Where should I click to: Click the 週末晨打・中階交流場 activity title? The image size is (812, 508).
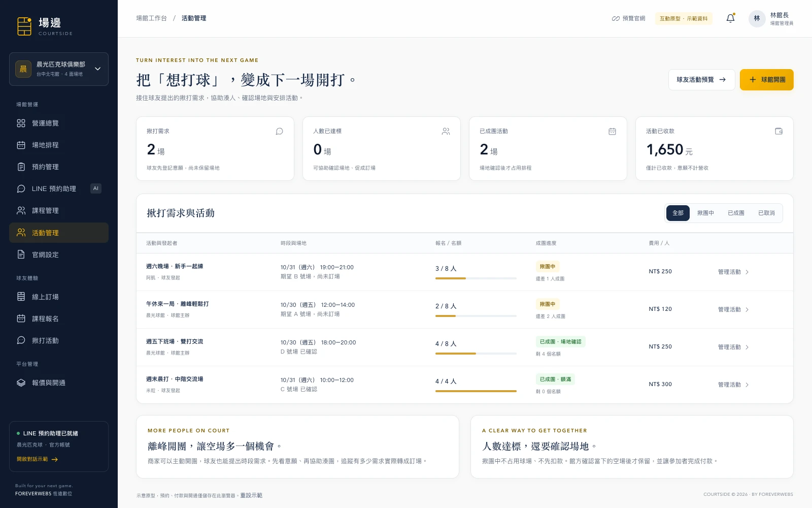[175, 379]
